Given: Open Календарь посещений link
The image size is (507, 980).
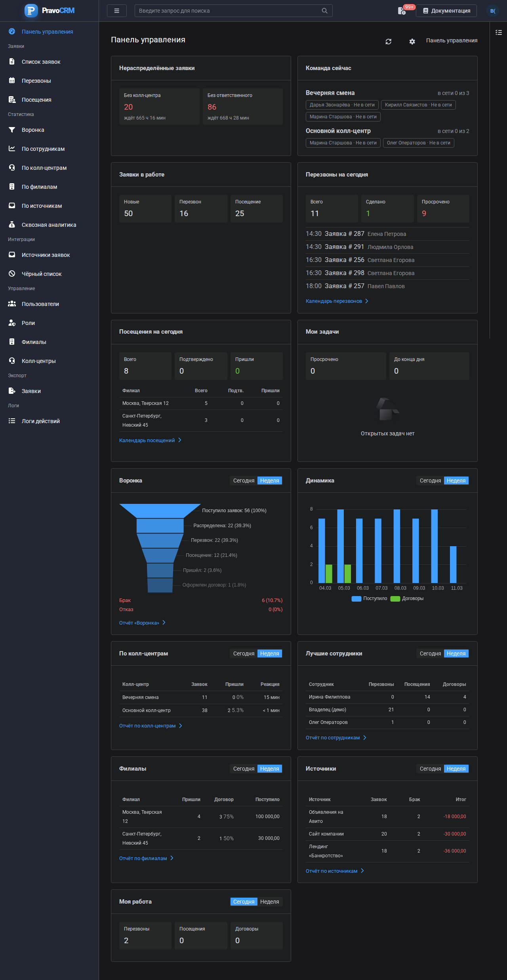Looking at the screenshot, I should 150,441.
